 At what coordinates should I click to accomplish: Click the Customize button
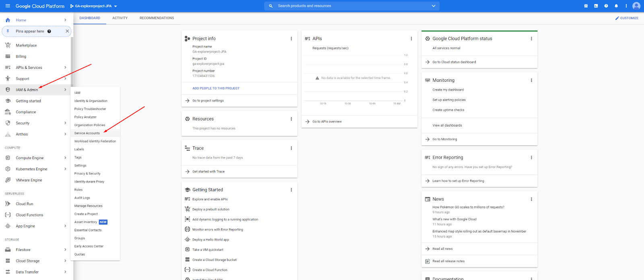[627, 18]
